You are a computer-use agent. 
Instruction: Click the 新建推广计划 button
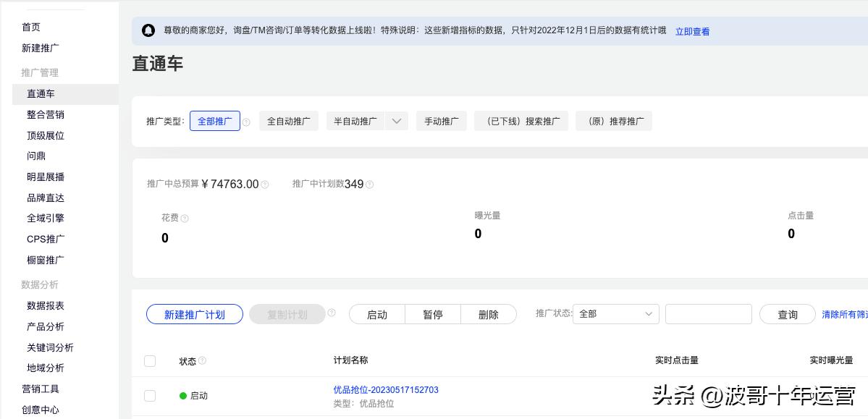click(195, 314)
